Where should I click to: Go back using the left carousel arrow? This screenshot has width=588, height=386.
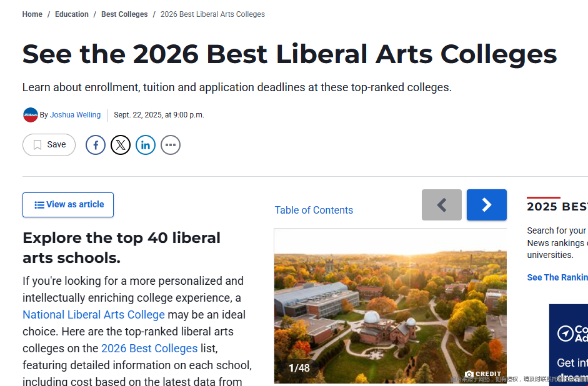441,204
